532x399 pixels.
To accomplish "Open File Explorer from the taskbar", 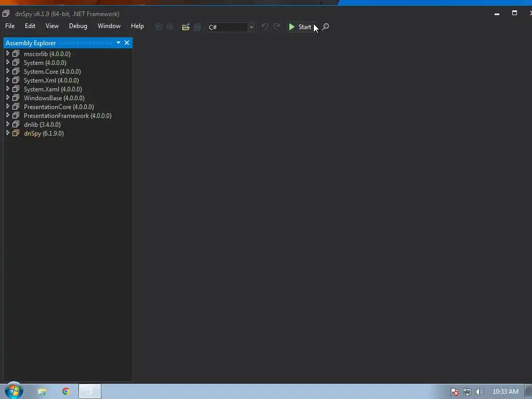I will pyautogui.click(x=42, y=392).
